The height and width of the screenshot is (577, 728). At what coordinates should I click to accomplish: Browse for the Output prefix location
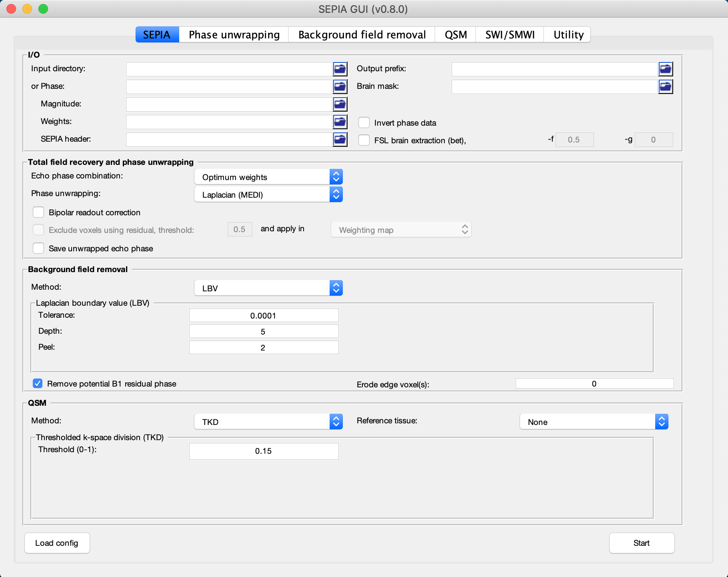coord(666,69)
